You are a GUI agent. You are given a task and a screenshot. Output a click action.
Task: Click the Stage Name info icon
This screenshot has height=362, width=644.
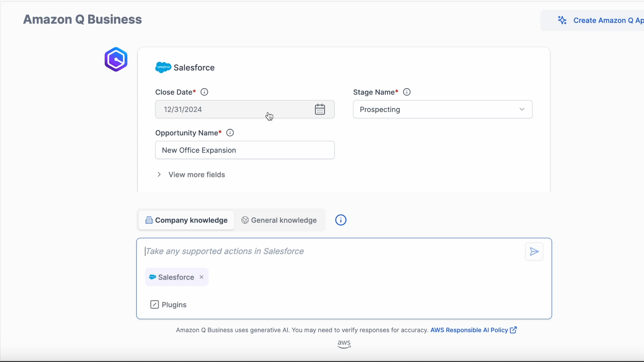(x=407, y=92)
